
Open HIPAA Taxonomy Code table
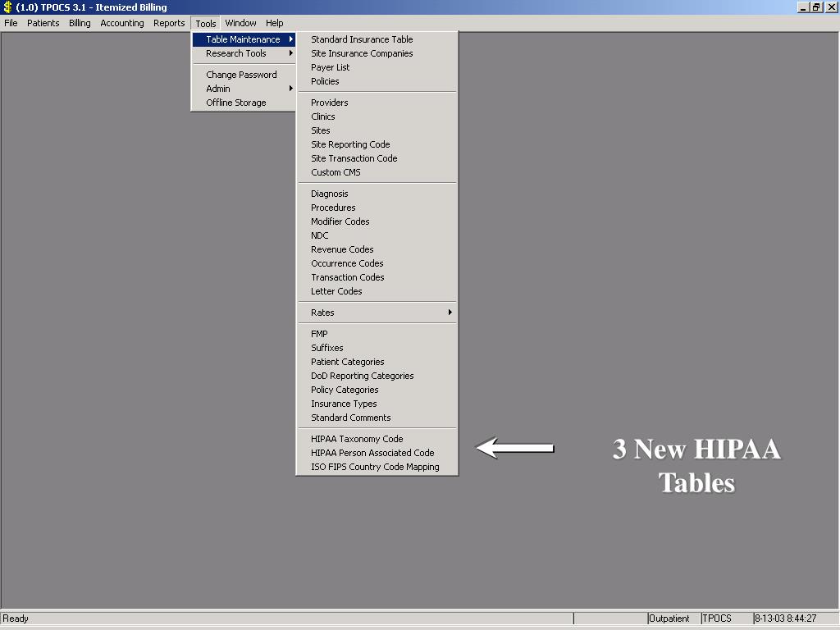[x=377, y=439]
